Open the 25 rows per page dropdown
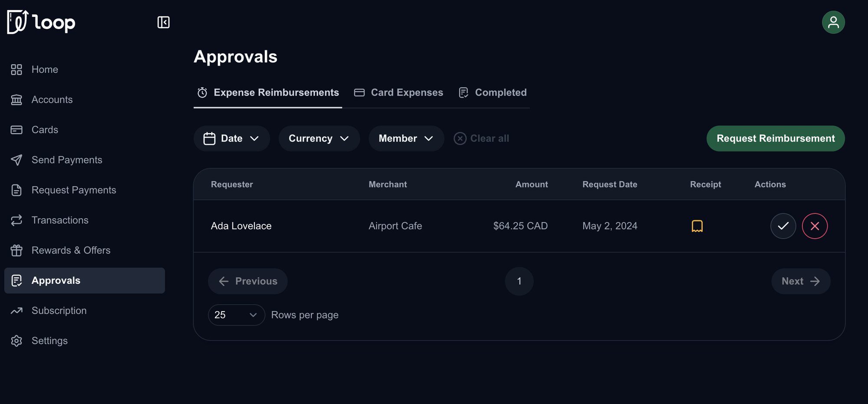Screen dimensions: 868x404 tap(237, 315)
